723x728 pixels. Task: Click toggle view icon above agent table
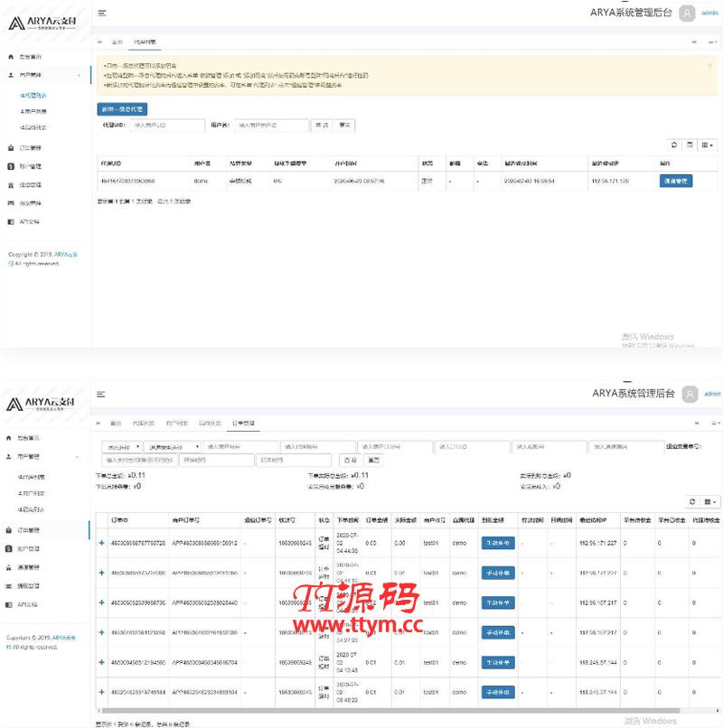coord(690,145)
